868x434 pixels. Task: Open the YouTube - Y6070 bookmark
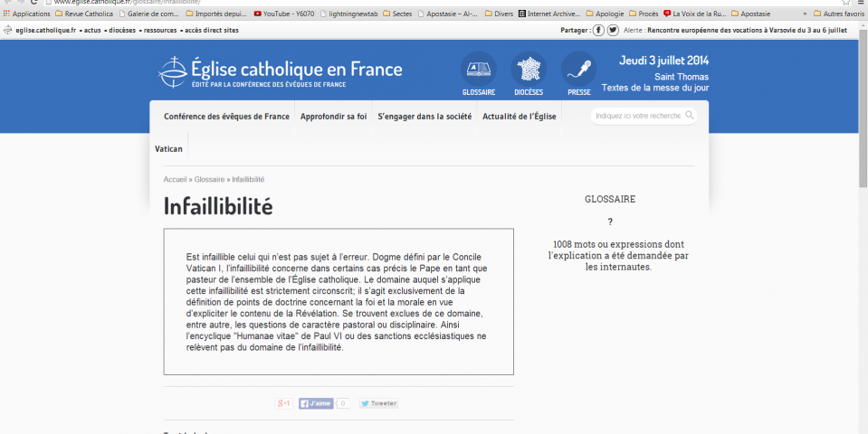pos(285,14)
